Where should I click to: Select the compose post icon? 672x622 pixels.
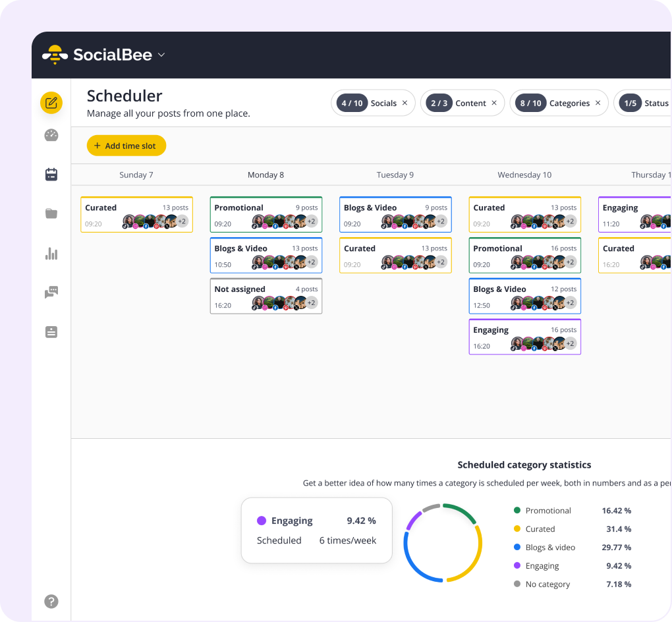[51, 103]
